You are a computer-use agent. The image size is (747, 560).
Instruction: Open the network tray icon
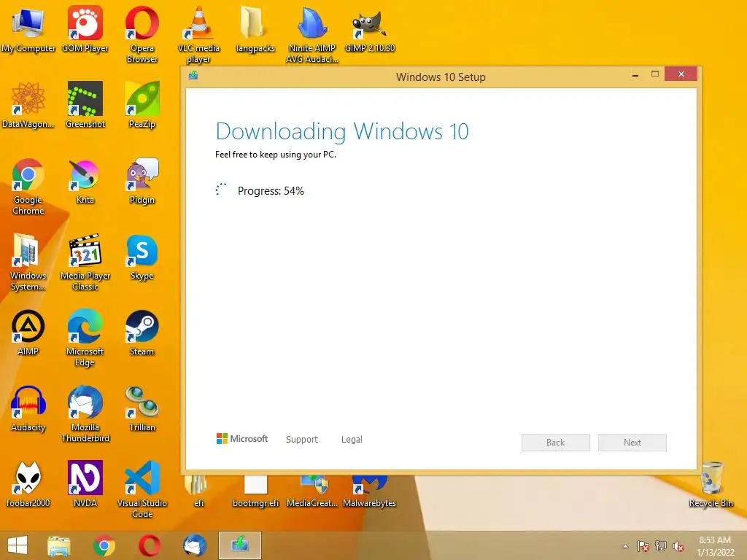pos(661,546)
